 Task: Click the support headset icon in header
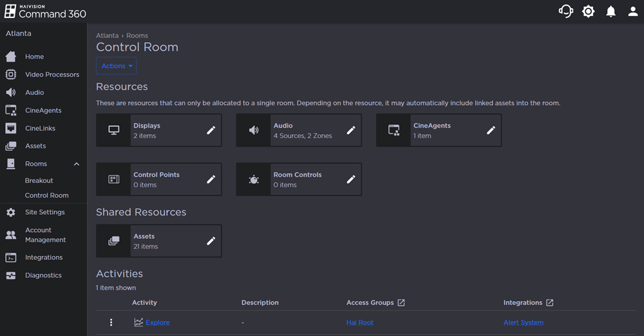pyautogui.click(x=565, y=12)
